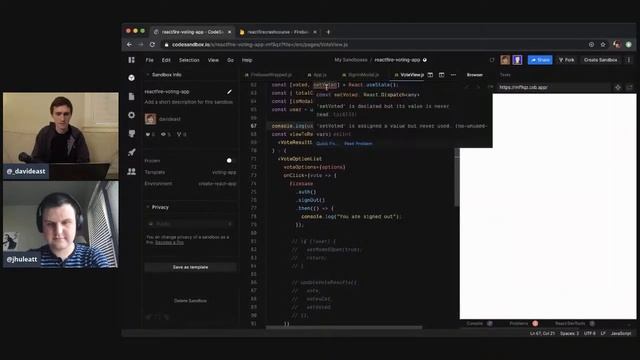This screenshot has height=360, width=640.
Task: Open the privacy Public dropdown
Action: pyautogui.click(x=190, y=224)
